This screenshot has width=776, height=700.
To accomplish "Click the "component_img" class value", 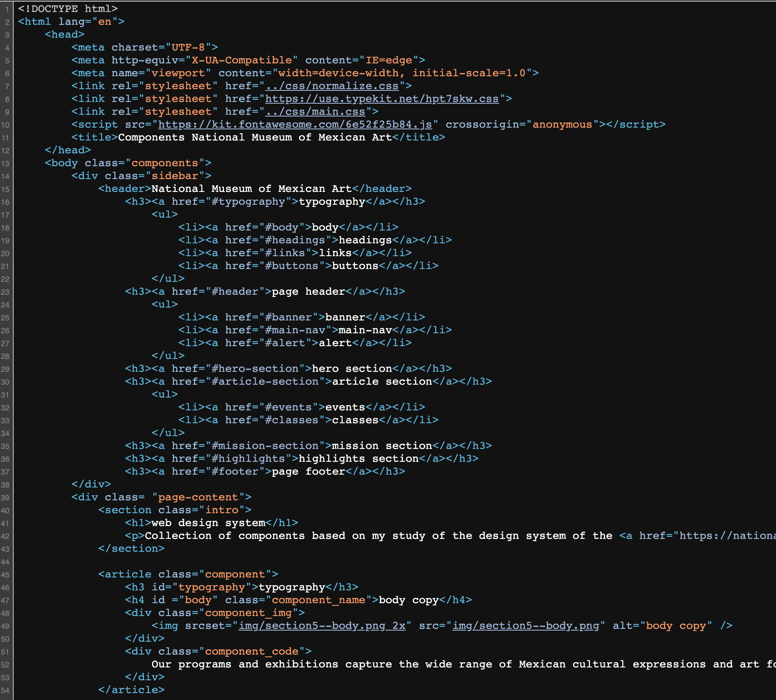I will (x=248, y=613).
